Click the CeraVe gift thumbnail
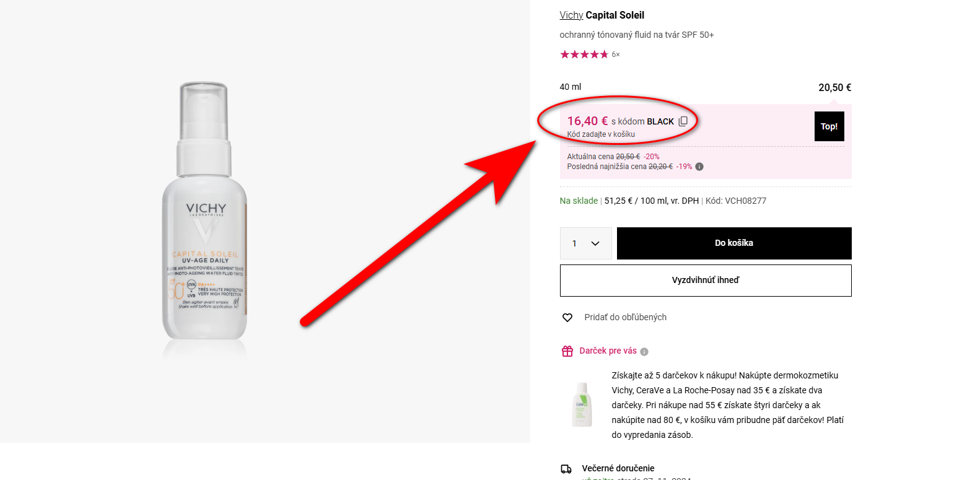Image resolution: width=980 pixels, height=480 pixels. tap(582, 405)
